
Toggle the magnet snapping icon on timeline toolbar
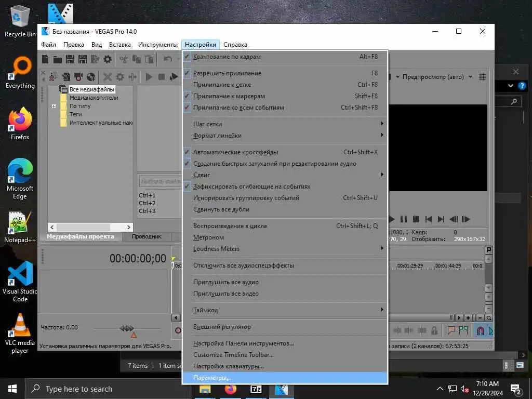[481, 330]
